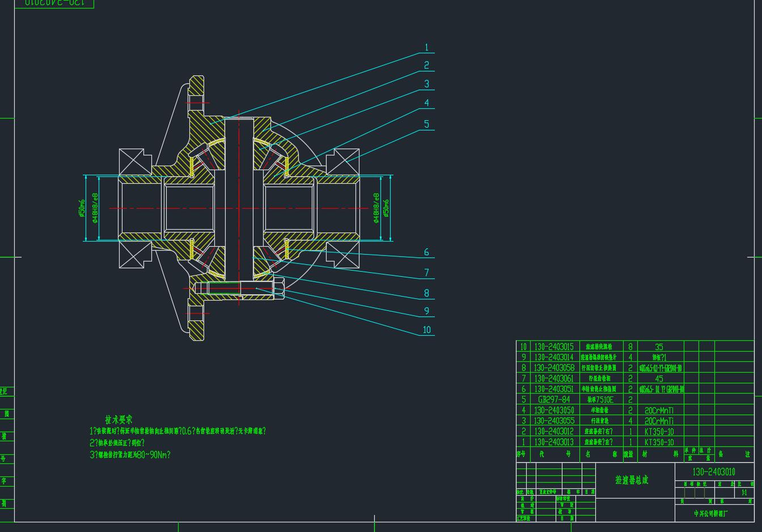Image resolution: width=762 pixels, height=532 pixels.
Task: Click the 差速器总成 title text
Action: point(632,480)
